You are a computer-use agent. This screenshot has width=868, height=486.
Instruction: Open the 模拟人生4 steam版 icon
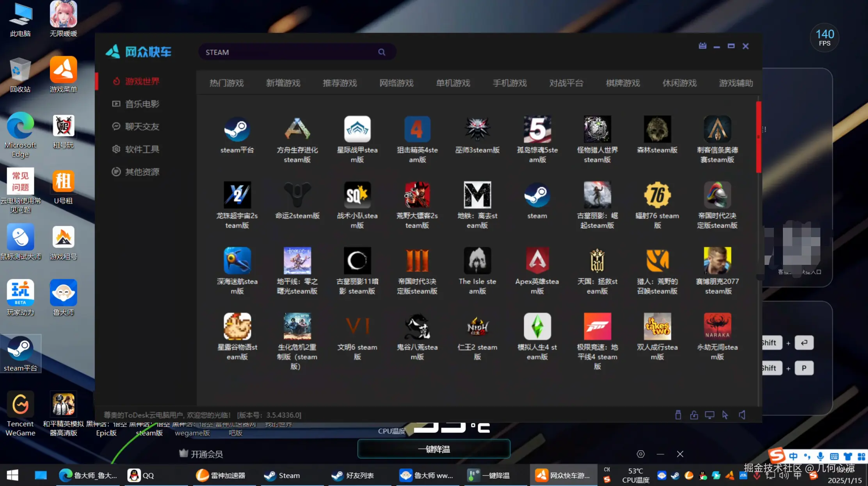coord(537,327)
